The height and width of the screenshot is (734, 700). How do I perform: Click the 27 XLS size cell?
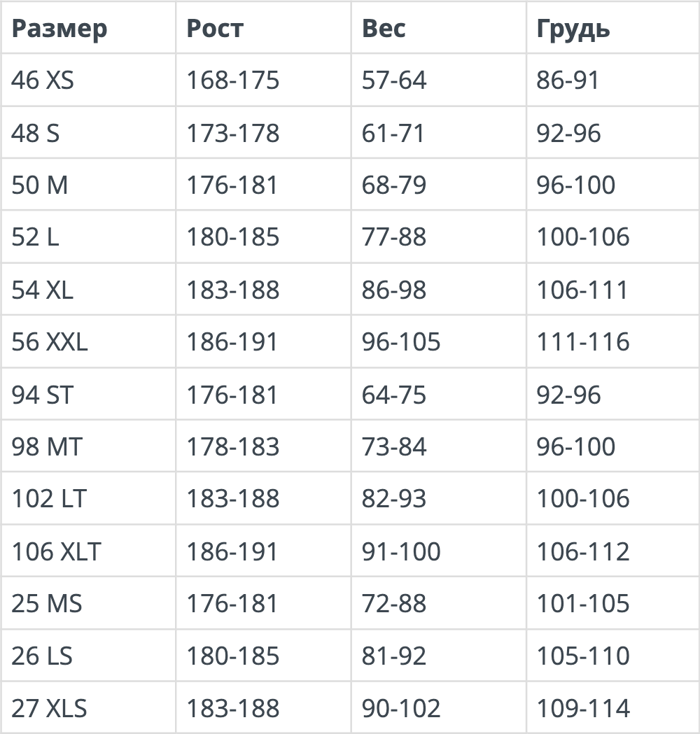[x=49, y=708]
